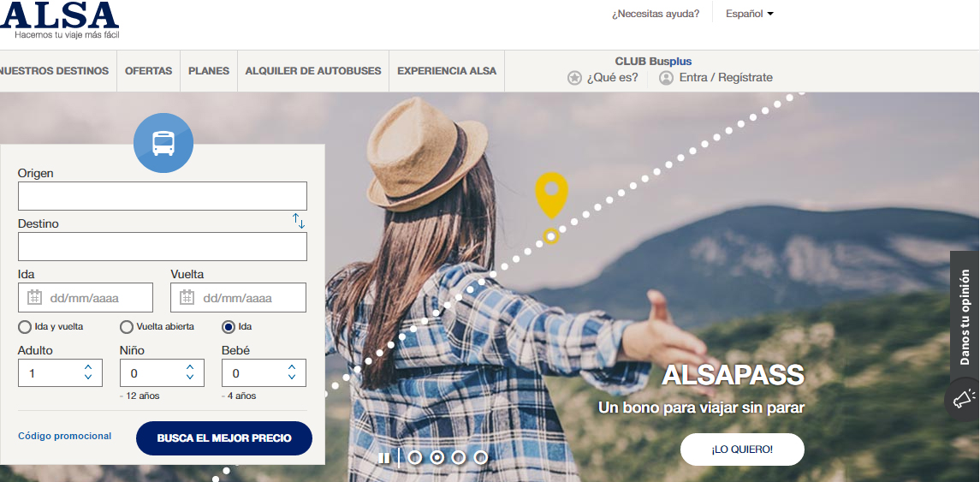
Task: Select the Ida y vuelta radio option
Action: coord(24,327)
